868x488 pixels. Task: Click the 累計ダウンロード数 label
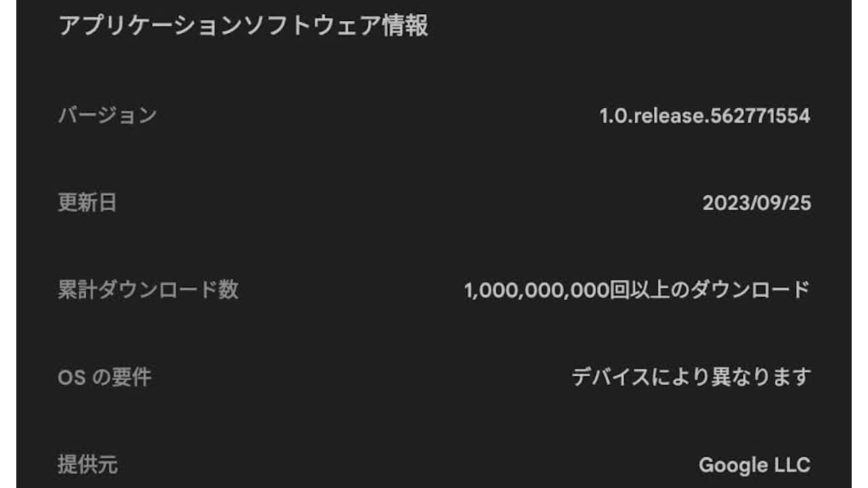tap(148, 290)
